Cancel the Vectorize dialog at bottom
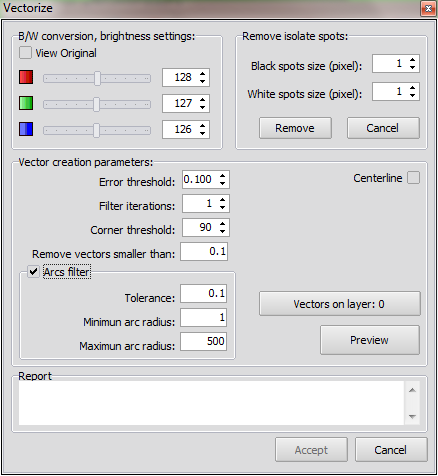438x476 pixels. pyautogui.click(x=391, y=450)
